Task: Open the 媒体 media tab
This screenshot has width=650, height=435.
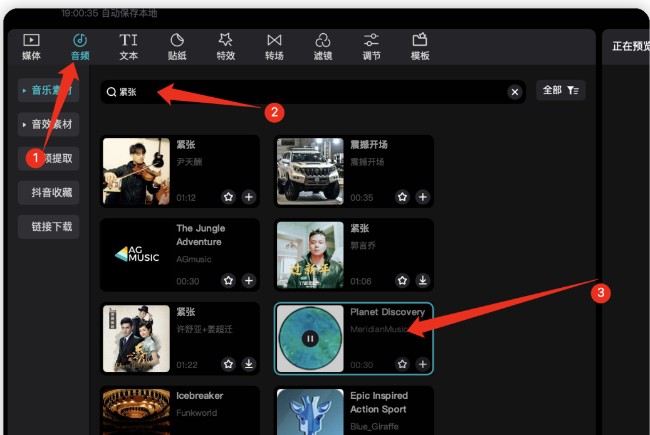Action: [31, 46]
